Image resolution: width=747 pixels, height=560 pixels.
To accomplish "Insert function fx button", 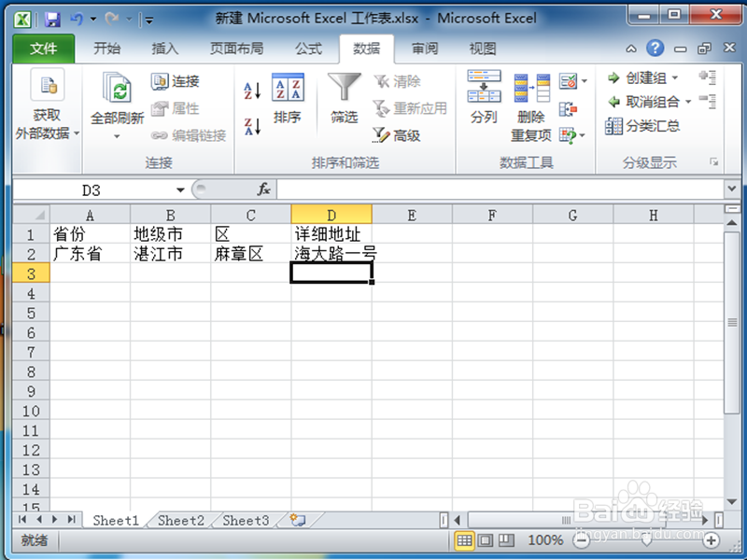I will (263, 189).
